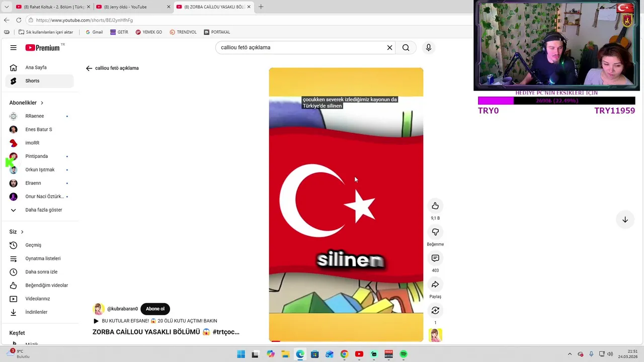The height and width of the screenshot is (362, 644).
Task: Open the YouTube hamburger guide menu
Action: [x=14, y=48]
